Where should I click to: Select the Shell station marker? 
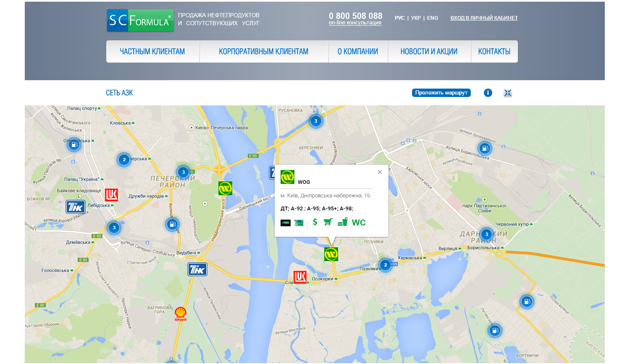coord(181,314)
